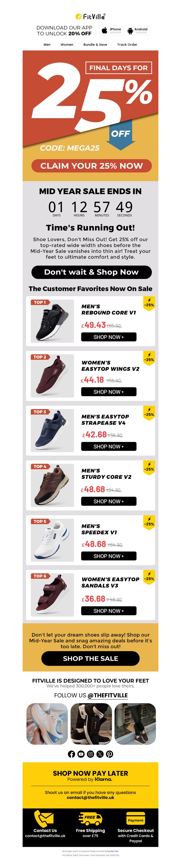Open the Men navigation menu item
The height and width of the screenshot is (868, 181).
(47, 44)
